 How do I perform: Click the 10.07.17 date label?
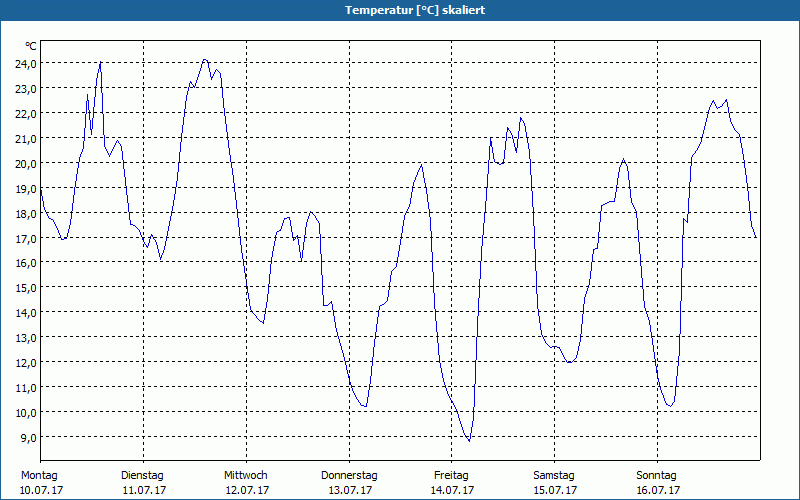point(41,490)
